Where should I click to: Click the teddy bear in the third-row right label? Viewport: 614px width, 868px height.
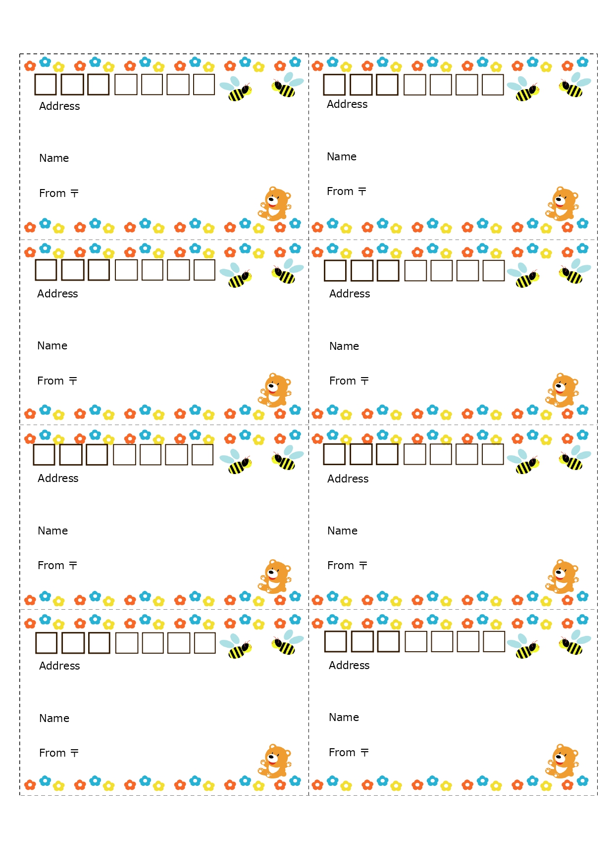562,577
